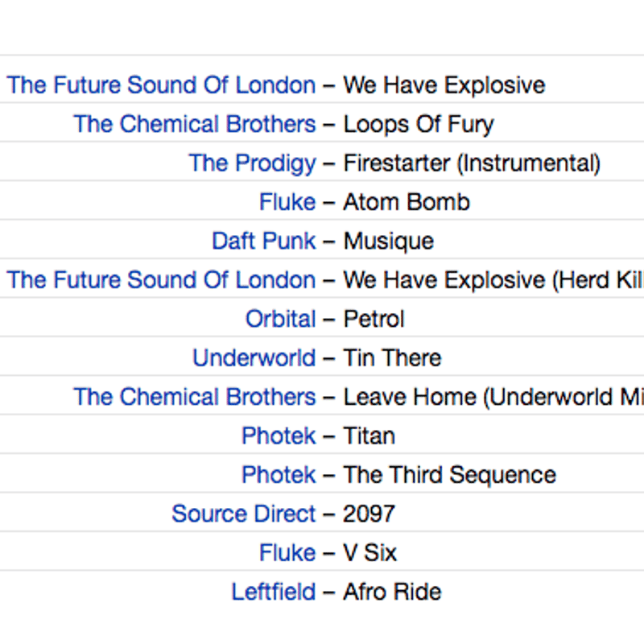Viewport: 644px width, 644px height.
Task: Click the Photek link next to Titan
Action: point(279,436)
